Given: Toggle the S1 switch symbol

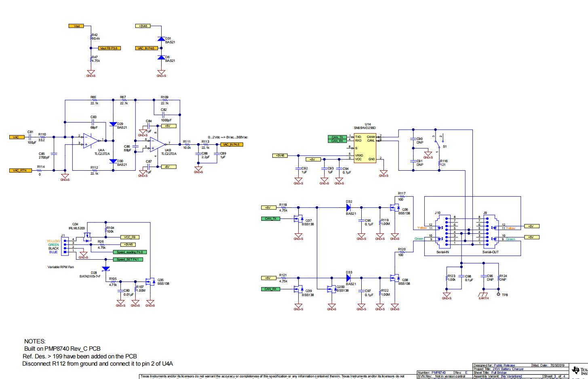Looking at the screenshot, I should point(439,142).
